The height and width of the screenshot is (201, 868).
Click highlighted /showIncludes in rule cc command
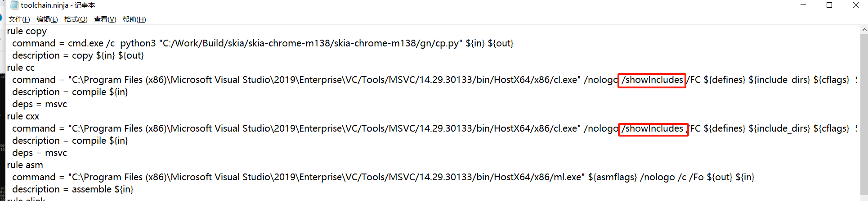coord(652,80)
